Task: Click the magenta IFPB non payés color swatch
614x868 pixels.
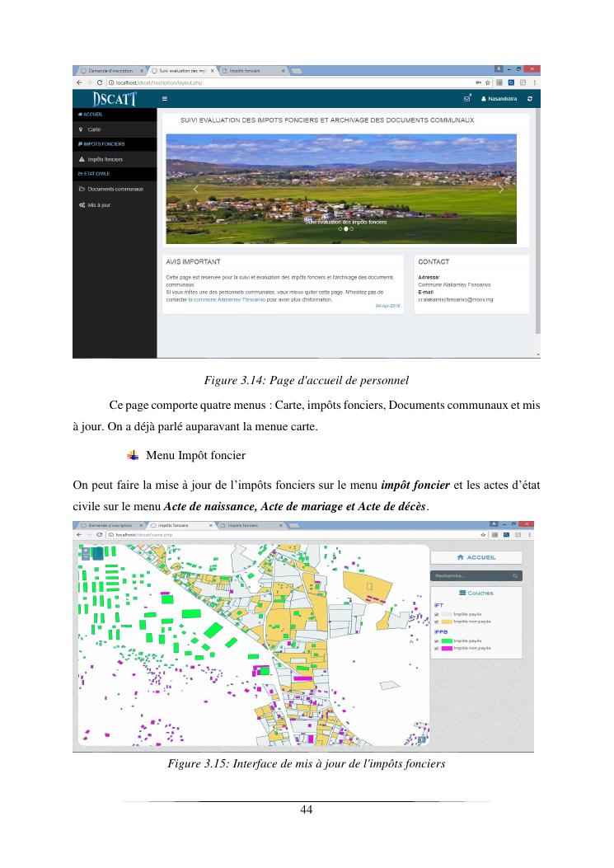Action: coord(448,649)
